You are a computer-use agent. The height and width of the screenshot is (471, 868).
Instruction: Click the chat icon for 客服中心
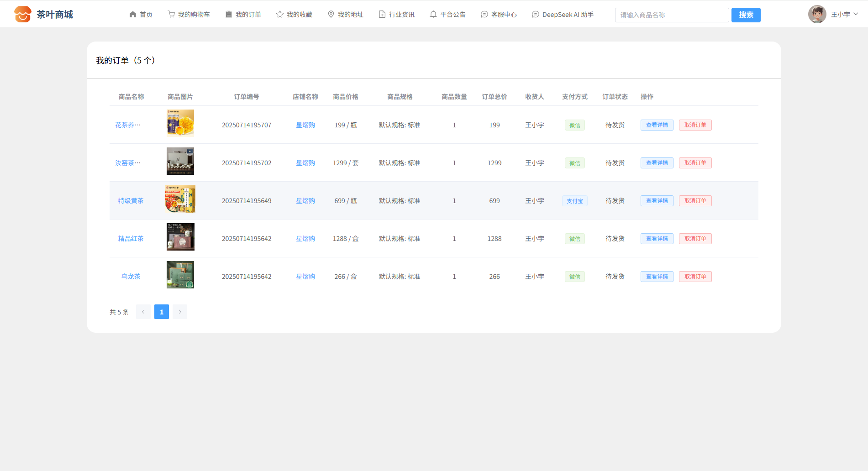[x=484, y=15]
